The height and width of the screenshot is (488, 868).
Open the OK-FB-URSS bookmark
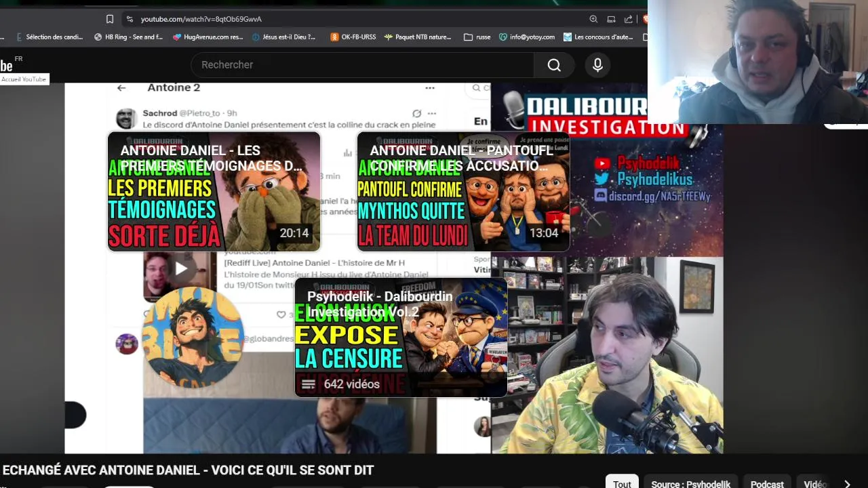pyautogui.click(x=353, y=37)
